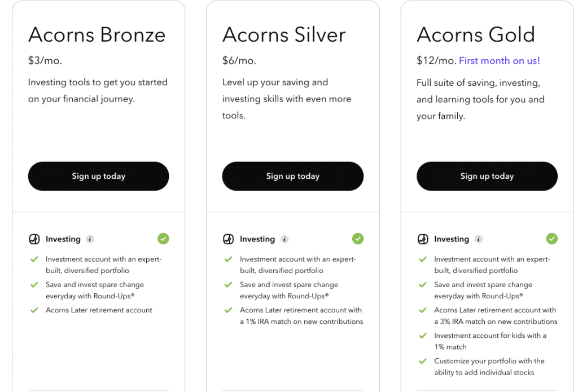Click Investing chart icon in Acorns Bronze card
This screenshot has width=578, height=392.
(x=34, y=239)
